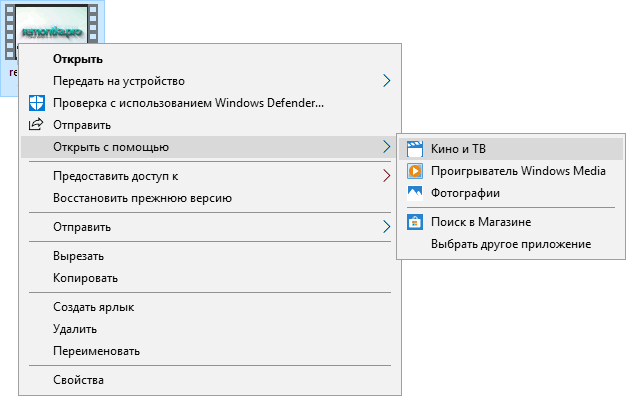Select Создать ярлык
Image resolution: width=626 pixels, height=396 pixels.
point(211,307)
